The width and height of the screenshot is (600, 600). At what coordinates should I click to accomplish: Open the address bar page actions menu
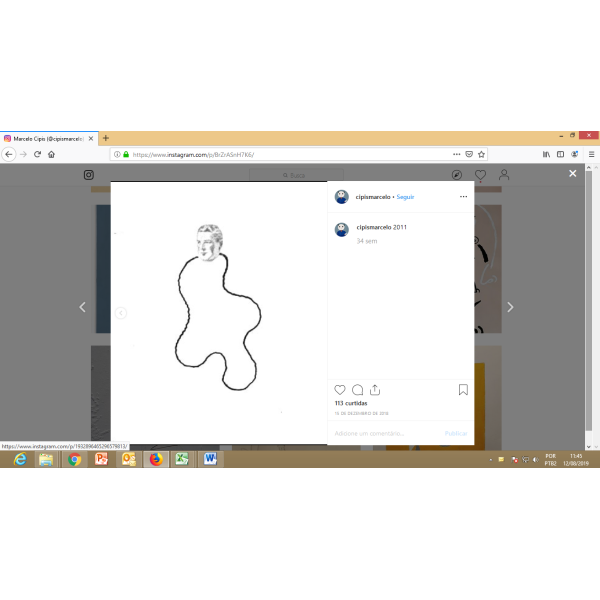point(457,155)
